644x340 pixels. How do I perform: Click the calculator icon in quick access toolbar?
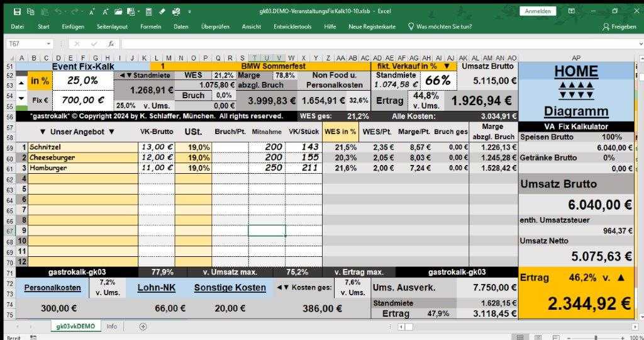pyautogui.click(x=148, y=11)
